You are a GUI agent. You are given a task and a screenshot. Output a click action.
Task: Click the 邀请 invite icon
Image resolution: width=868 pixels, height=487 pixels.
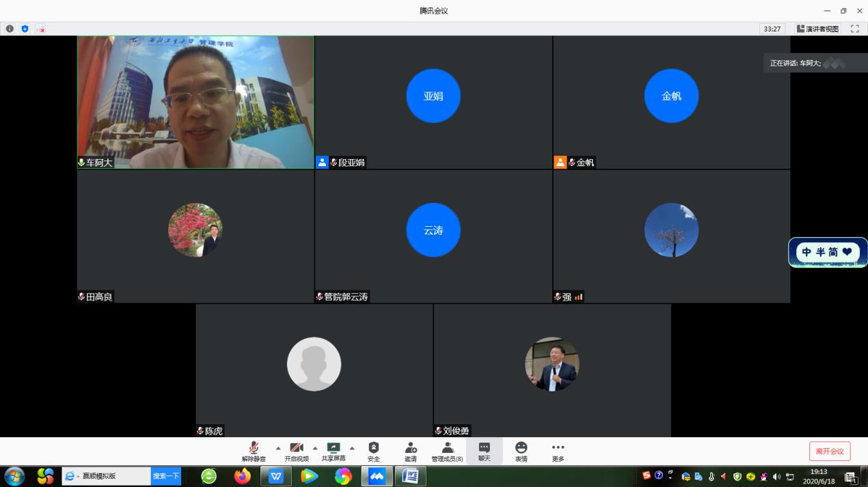(410, 451)
